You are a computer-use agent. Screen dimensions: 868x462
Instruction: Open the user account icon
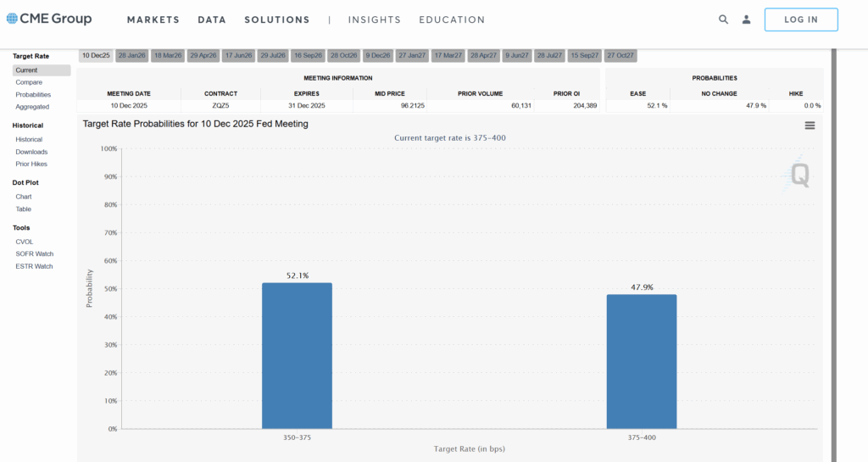point(746,19)
